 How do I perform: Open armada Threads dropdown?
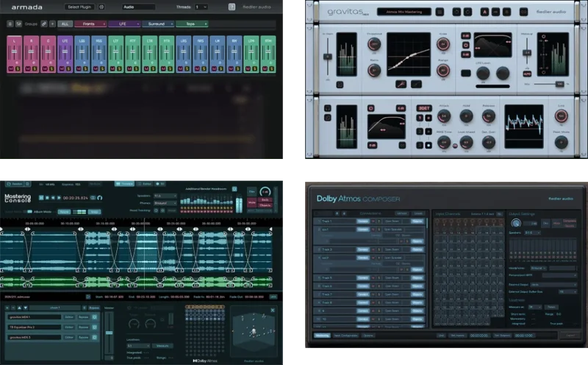(201, 7)
